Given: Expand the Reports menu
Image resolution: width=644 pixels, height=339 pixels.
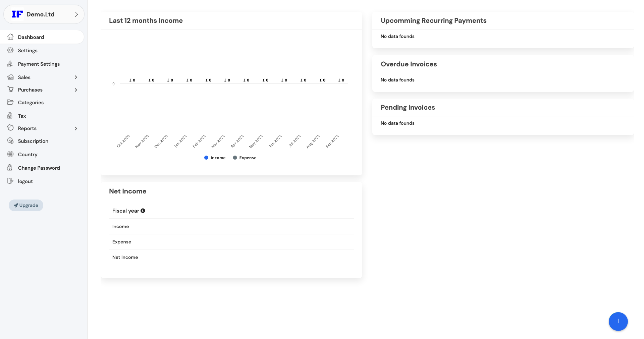Looking at the screenshot, I should click(x=76, y=128).
